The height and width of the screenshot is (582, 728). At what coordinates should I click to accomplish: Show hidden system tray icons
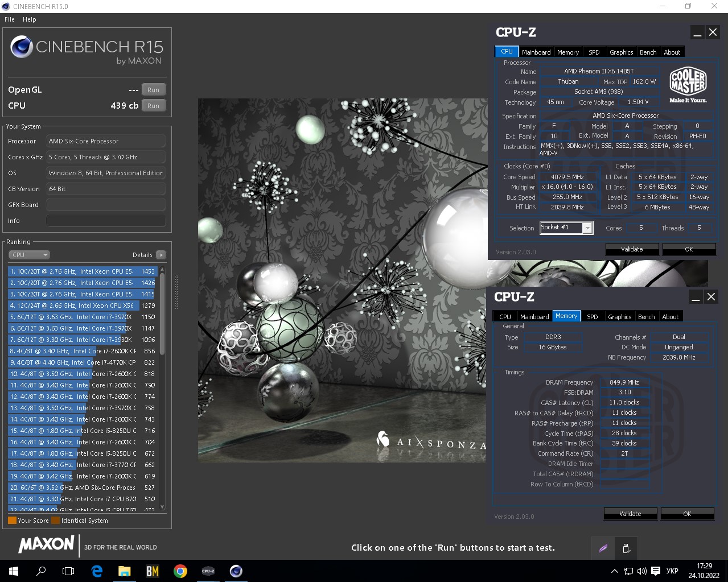pos(614,571)
